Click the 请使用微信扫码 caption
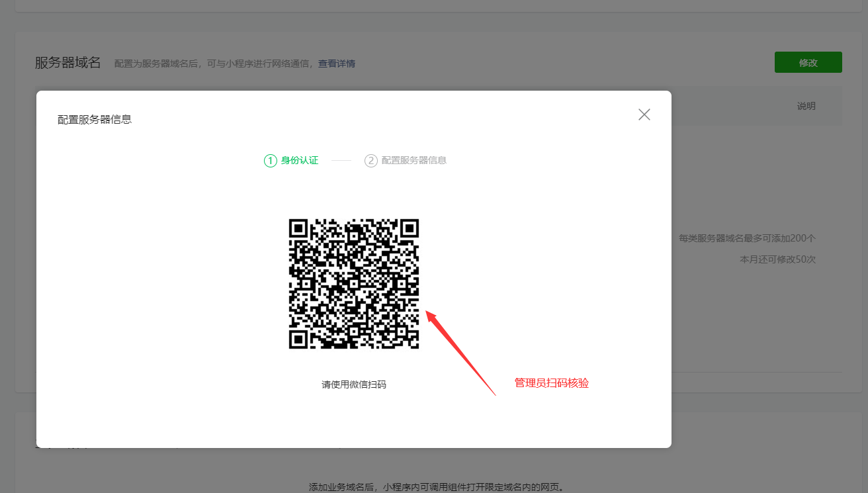The width and height of the screenshot is (868, 493). (354, 384)
